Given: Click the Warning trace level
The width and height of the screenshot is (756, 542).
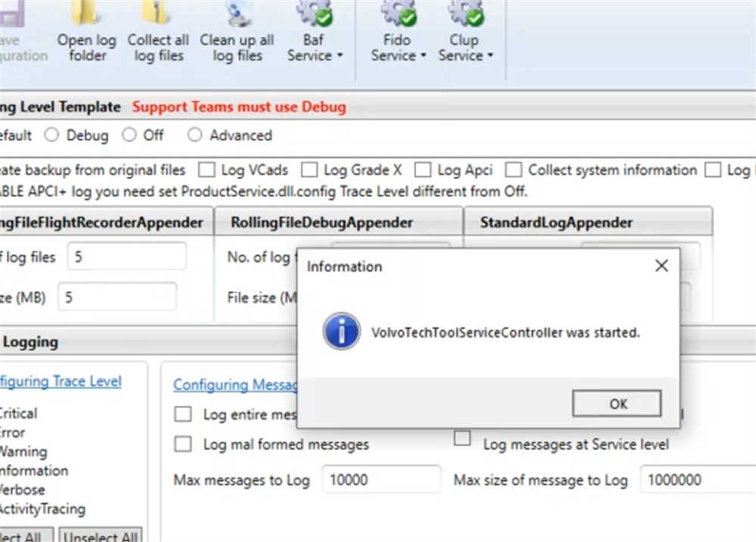Looking at the screenshot, I should coord(23,452).
